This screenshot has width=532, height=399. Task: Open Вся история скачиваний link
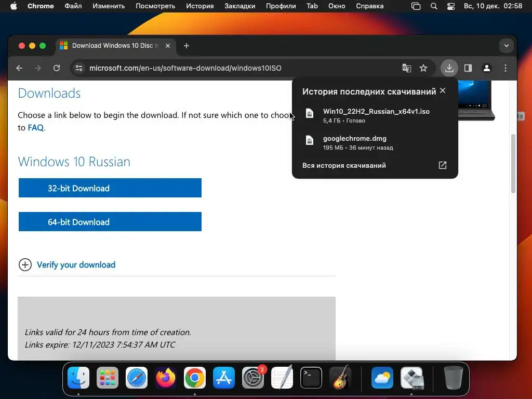tap(344, 165)
